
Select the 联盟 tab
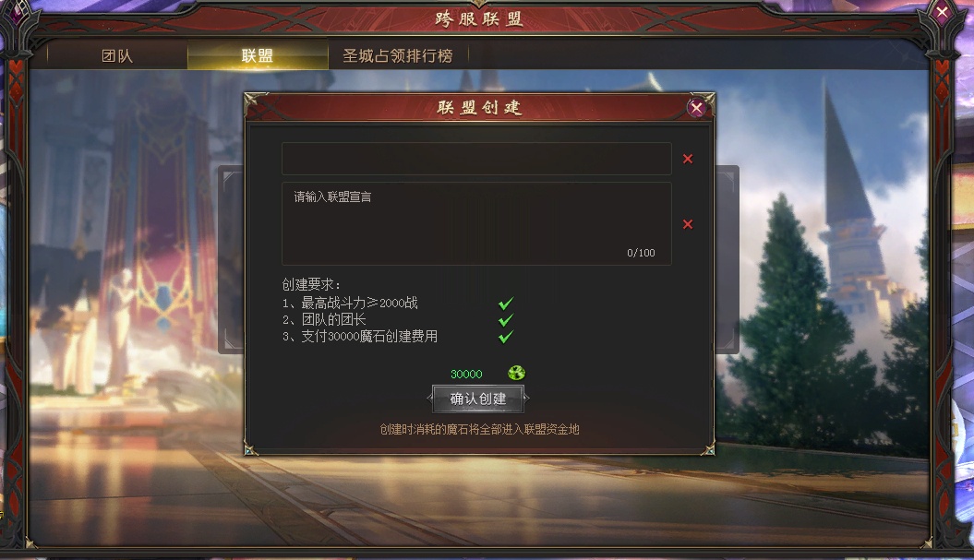click(x=258, y=56)
